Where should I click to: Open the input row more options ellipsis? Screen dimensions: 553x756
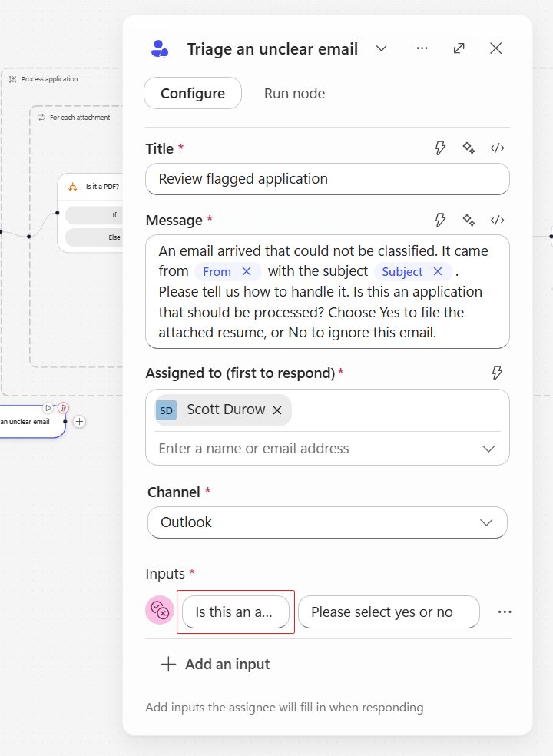[505, 612]
